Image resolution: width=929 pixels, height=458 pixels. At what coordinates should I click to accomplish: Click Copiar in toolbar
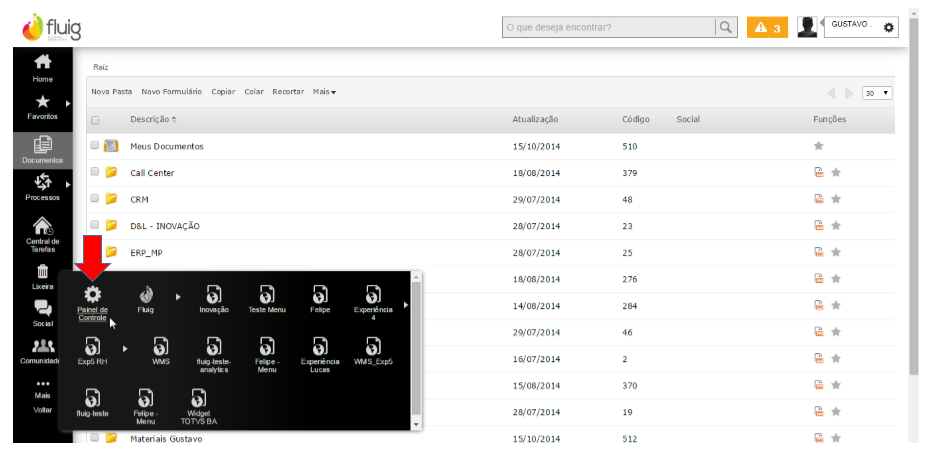(x=223, y=92)
